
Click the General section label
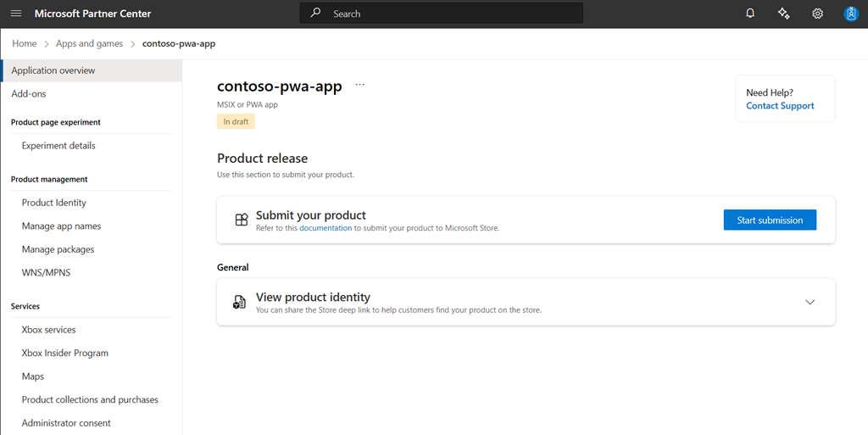233,267
